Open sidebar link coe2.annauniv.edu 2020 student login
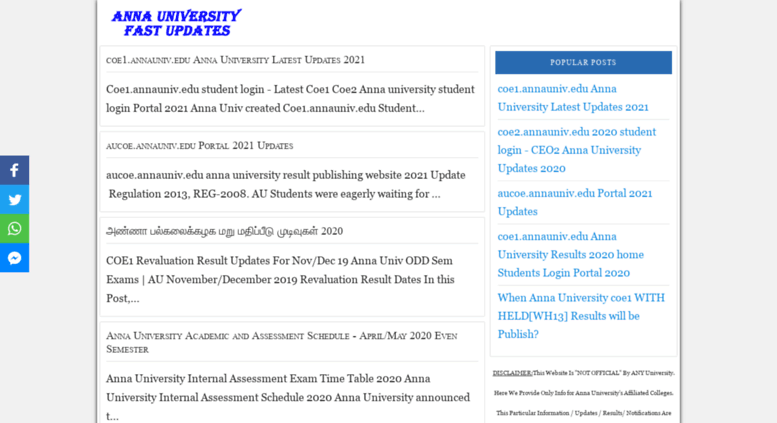Image resolution: width=777 pixels, height=423 pixels. coord(576,150)
